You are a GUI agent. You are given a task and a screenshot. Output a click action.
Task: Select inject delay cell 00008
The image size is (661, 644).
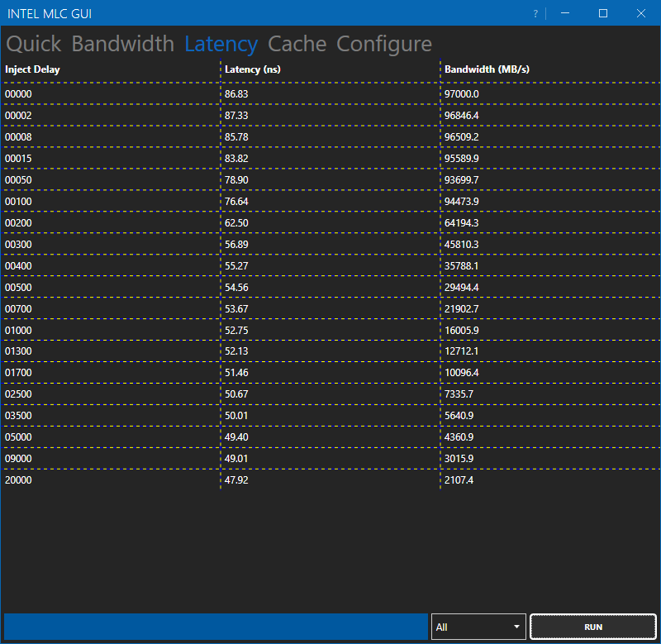(18, 137)
